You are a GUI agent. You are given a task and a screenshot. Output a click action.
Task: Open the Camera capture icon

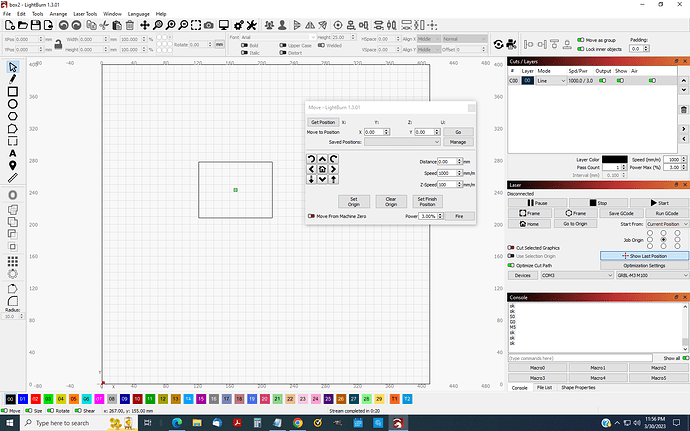click(209, 25)
